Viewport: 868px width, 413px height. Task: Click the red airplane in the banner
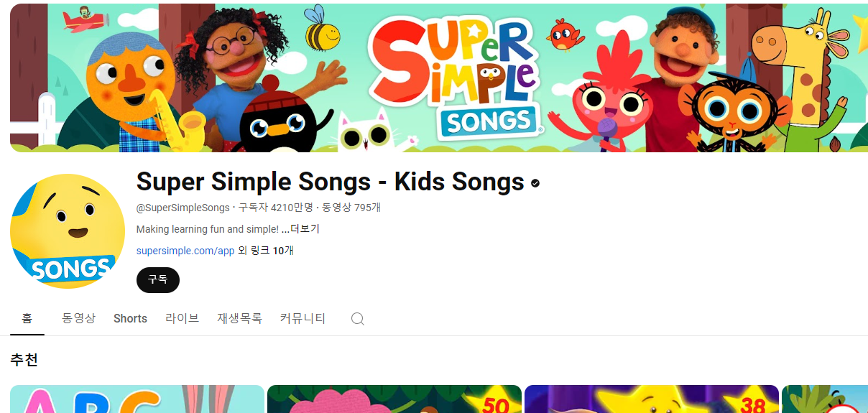point(84,19)
